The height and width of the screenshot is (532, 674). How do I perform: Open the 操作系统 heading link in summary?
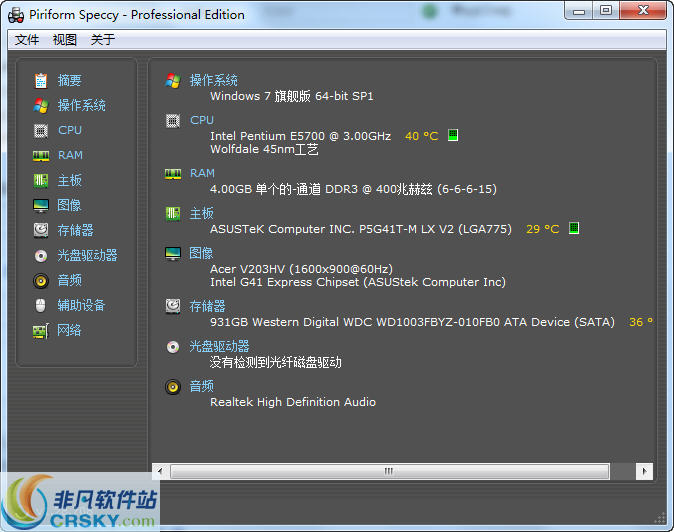click(214, 80)
